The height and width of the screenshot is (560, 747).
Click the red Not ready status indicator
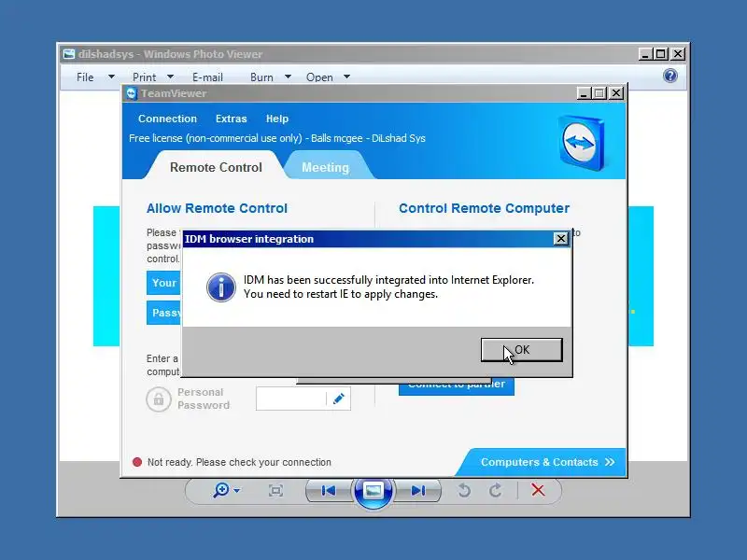pyautogui.click(x=137, y=462)
